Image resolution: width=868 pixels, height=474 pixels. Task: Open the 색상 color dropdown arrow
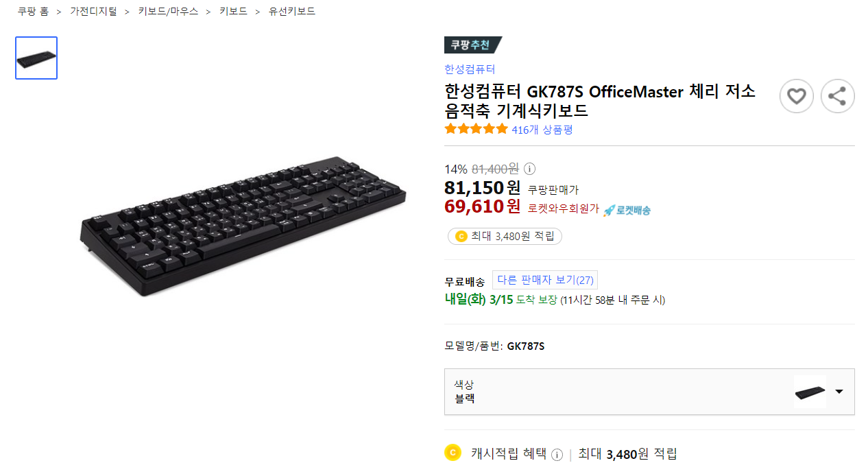(841, 392)
